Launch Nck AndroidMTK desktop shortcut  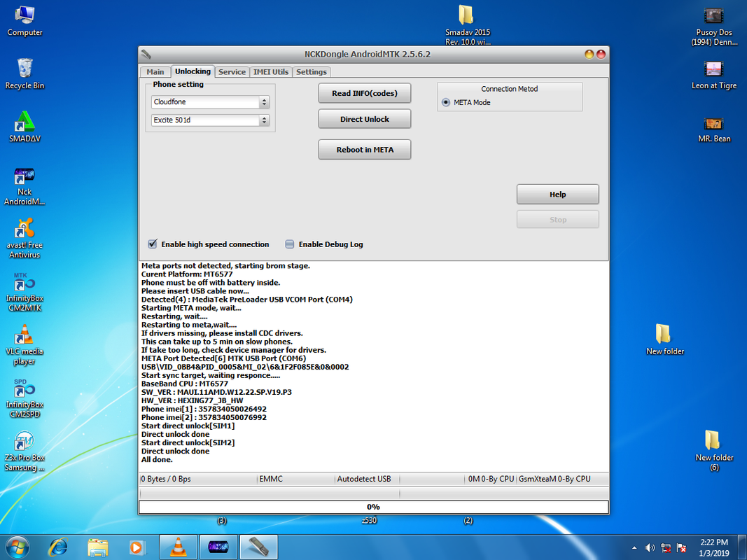[25, 186]
